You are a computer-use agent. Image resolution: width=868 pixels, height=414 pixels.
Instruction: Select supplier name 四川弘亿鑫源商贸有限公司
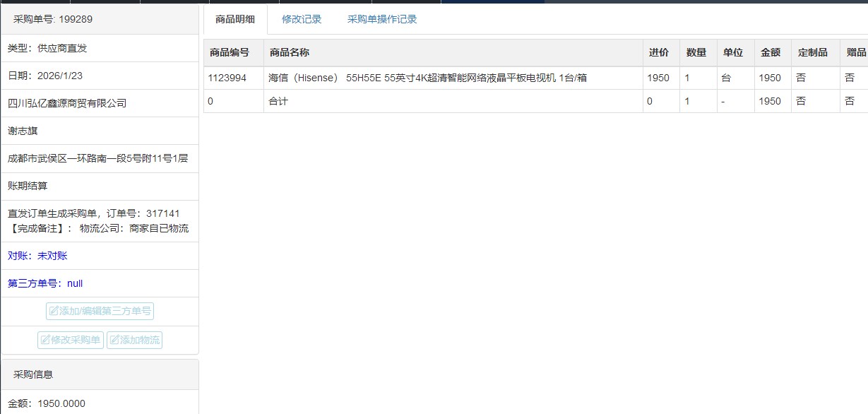67,103
